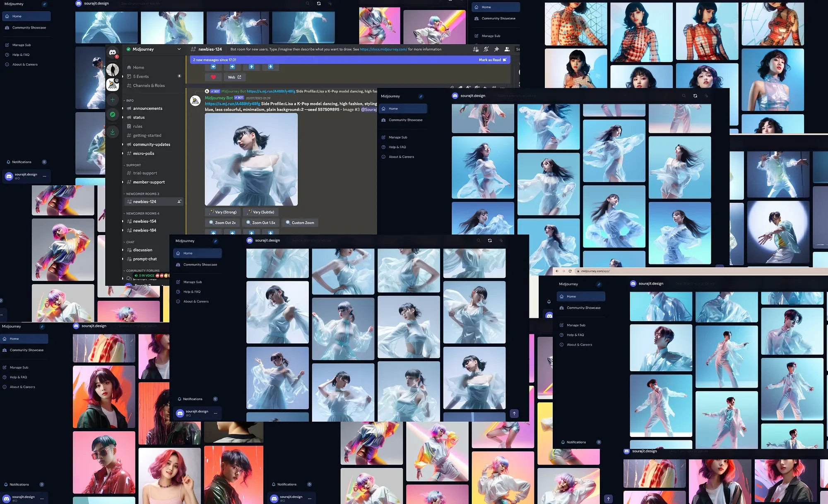This screenshot has width=828, height=504.
Task: Toggle sidebar pin in top-left corner Midjourney window
Action: pos(44,4)
